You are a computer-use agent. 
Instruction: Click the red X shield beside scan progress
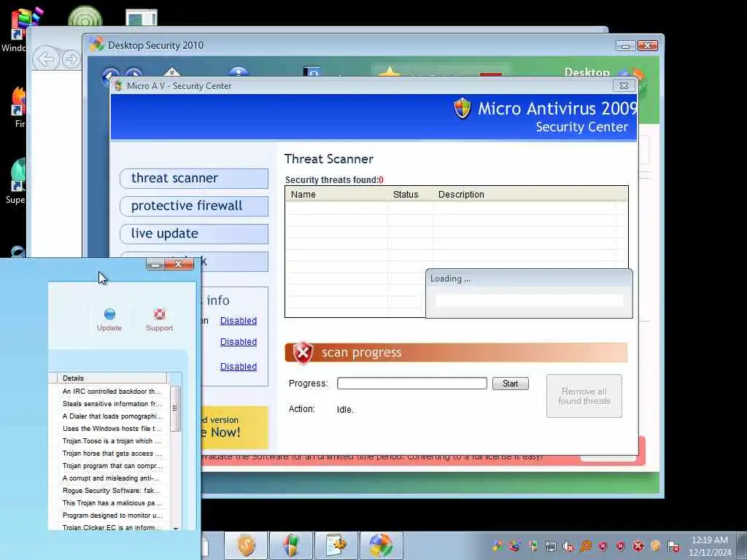[x=303, y=353]
